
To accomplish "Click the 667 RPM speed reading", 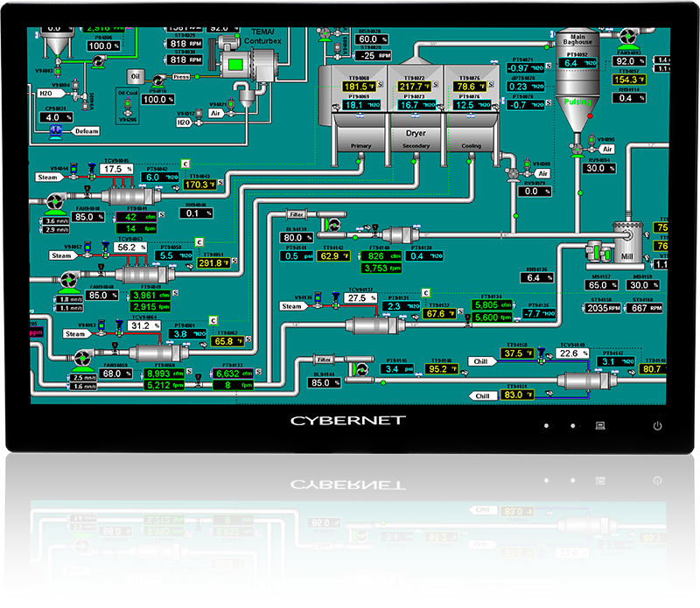I will pos(646,308).
